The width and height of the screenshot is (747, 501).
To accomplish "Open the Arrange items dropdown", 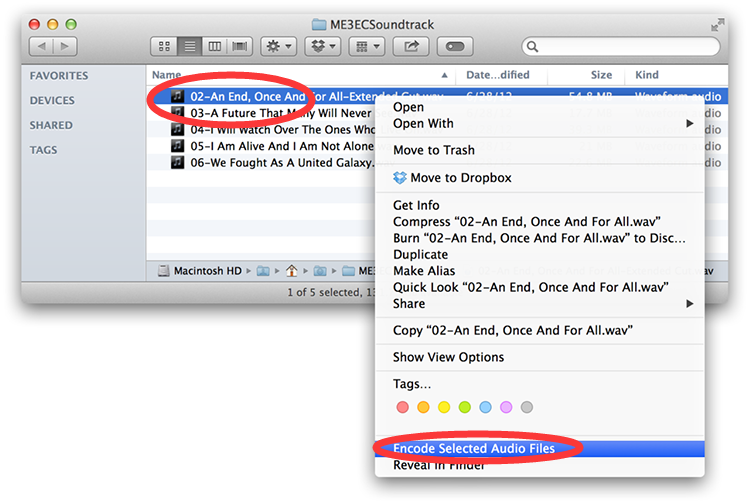I will point(367,46).
